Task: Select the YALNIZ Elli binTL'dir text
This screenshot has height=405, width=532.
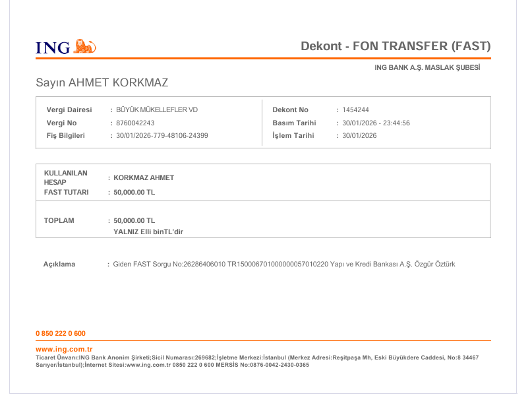Action: pyautogui.click(x=148, y=232)
